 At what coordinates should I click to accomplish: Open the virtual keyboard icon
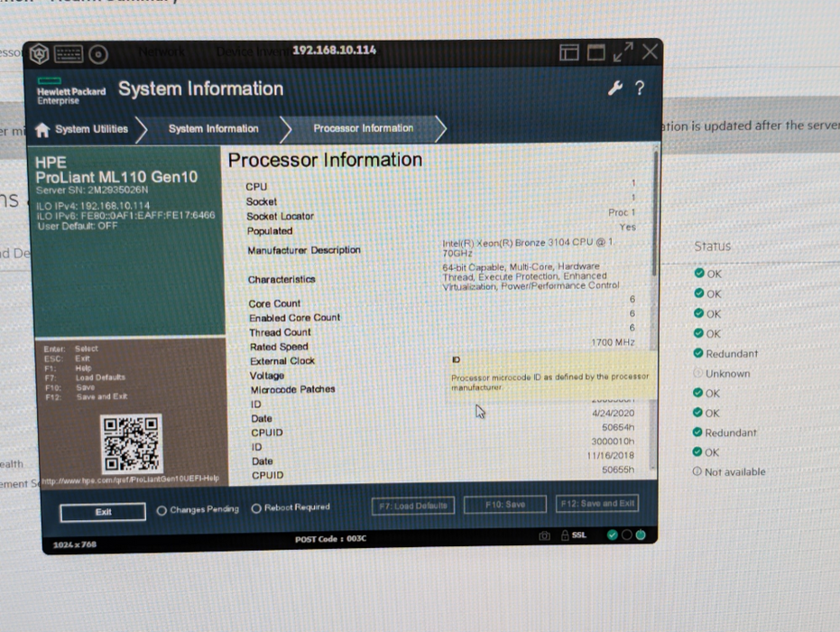(x=69, y=54)
